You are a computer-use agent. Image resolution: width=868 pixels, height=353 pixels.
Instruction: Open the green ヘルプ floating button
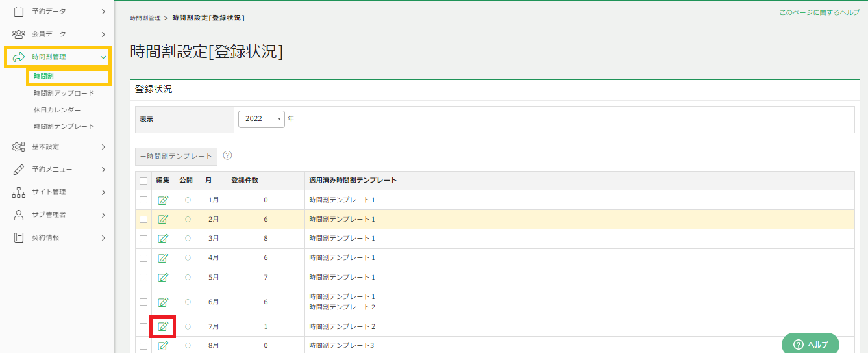(x=810, y=344)
